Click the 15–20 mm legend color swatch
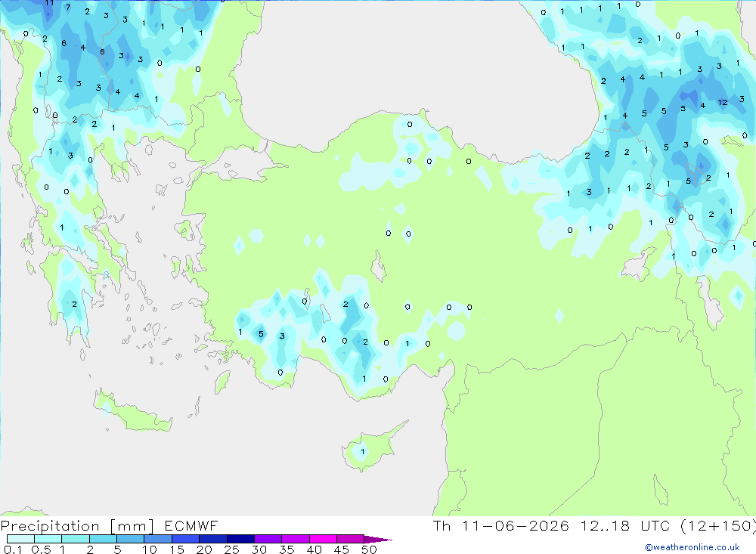Image resolution: width=756 pixels, height=554 pixels. pos(186,539)
